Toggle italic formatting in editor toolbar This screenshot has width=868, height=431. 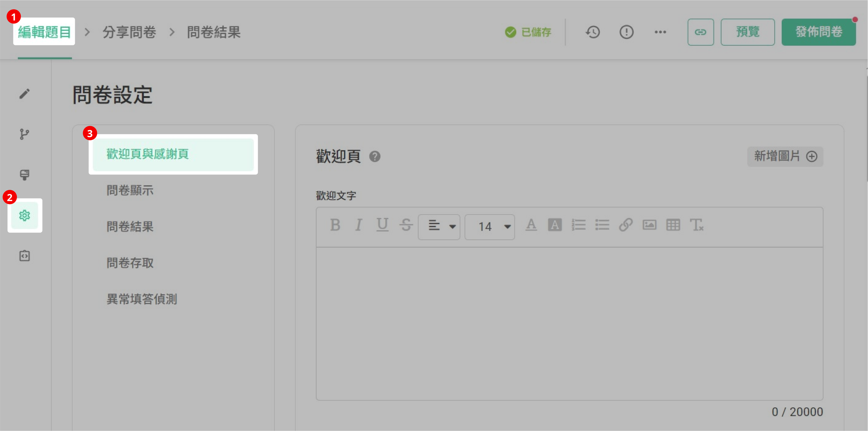tap(359, 225)
